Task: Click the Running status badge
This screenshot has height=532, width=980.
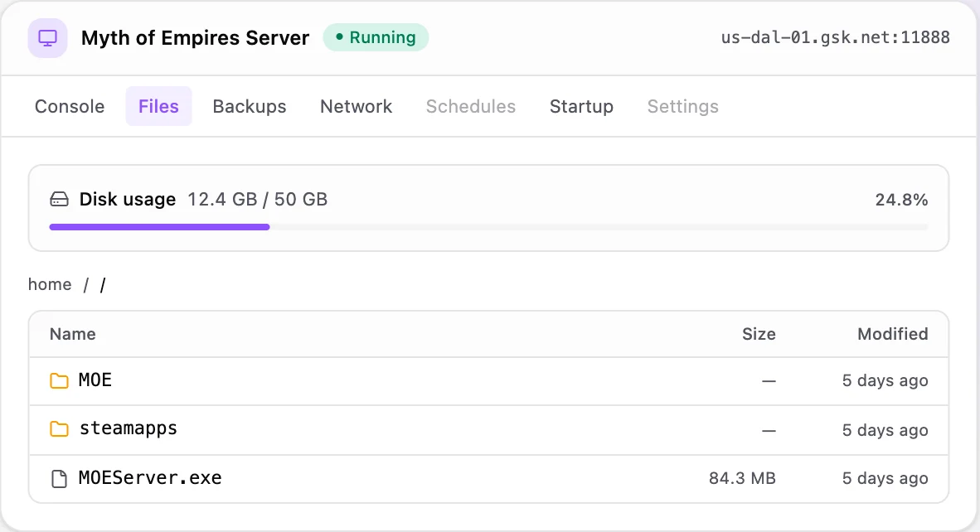Action: click(376, 37)
